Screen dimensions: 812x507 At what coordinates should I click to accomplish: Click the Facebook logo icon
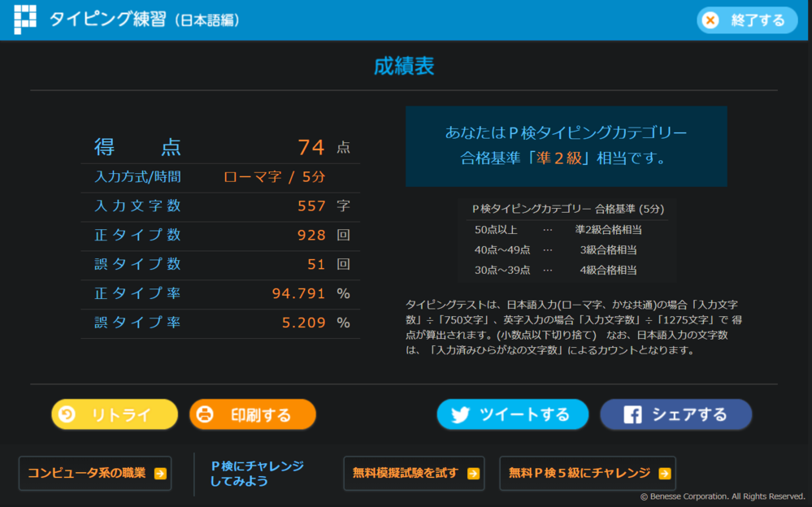pyautogui.click(x=632, y=414)
